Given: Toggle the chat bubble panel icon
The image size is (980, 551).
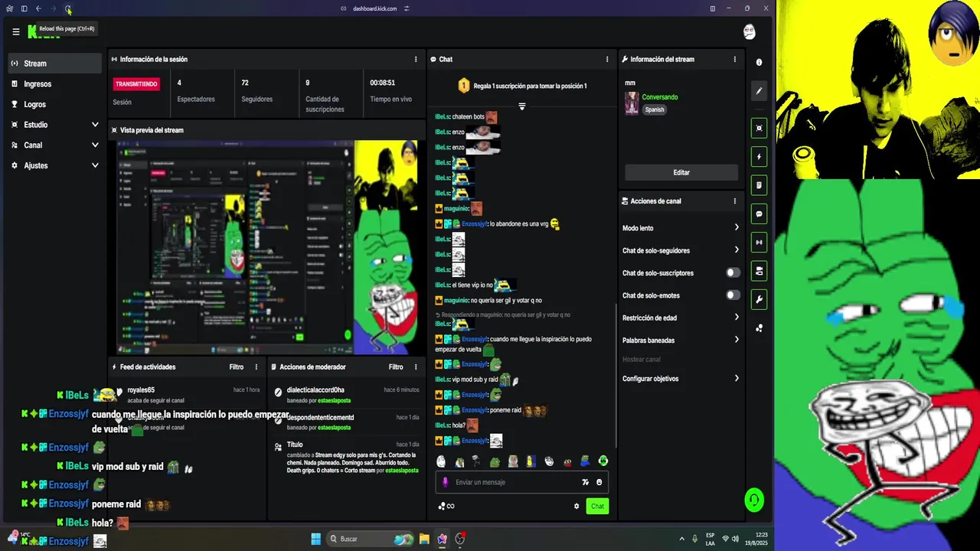Looking at the screenshot, I should [759, 214].
